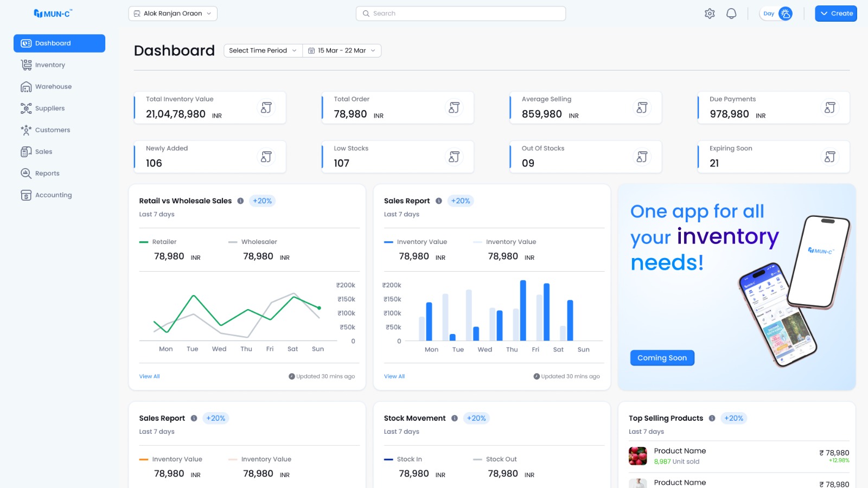868x488 pixels.
Task: Toggle the Retailer legend series
Action: 158,242
